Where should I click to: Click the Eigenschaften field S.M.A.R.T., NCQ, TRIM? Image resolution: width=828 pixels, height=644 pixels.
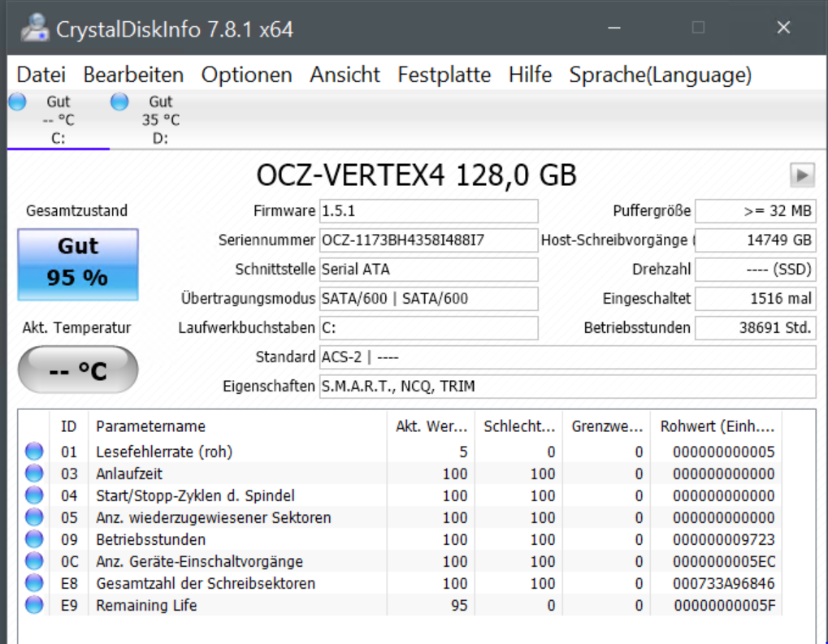coord(568,387)
